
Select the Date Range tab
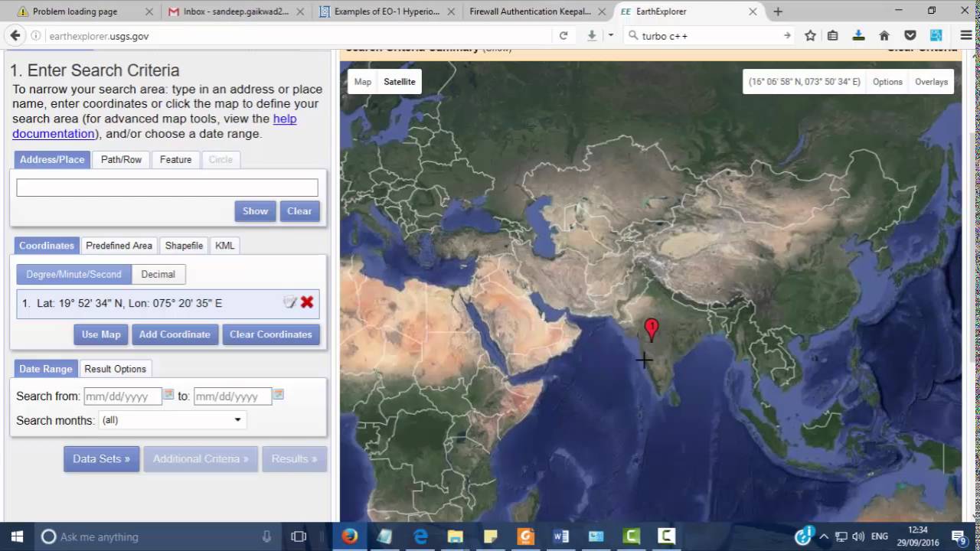46,369
